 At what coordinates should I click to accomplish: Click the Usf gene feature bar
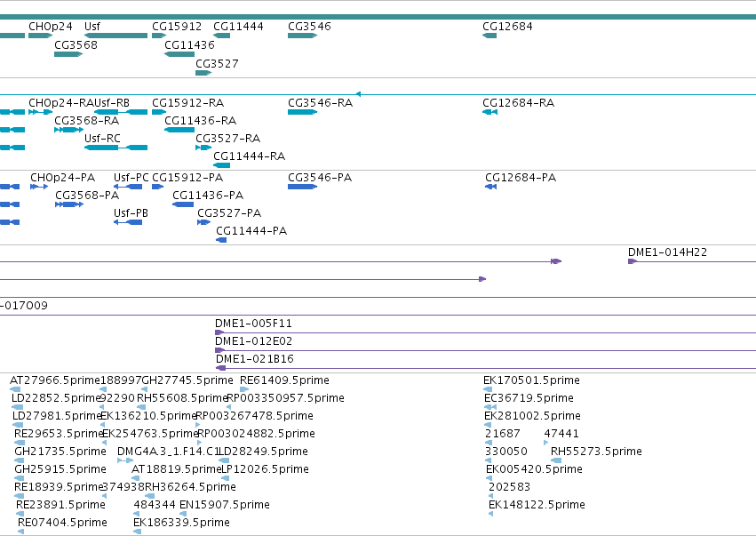click(x=115, y=36)
